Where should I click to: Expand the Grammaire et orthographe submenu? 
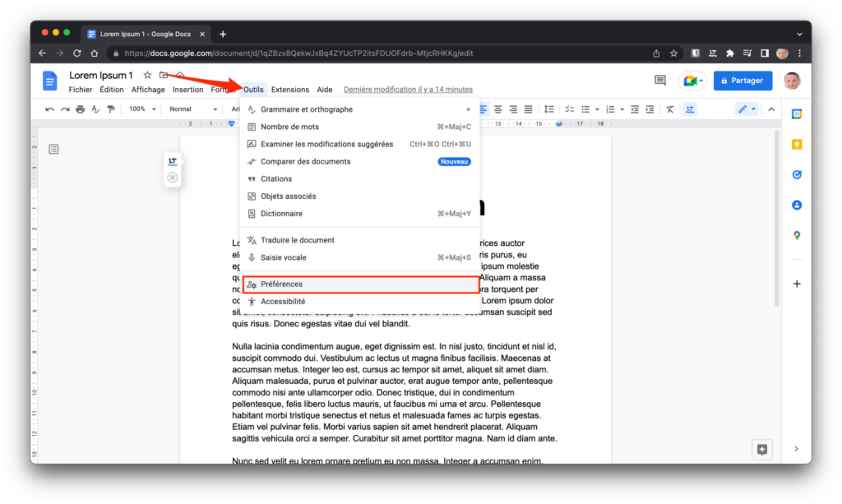point(359,109)
